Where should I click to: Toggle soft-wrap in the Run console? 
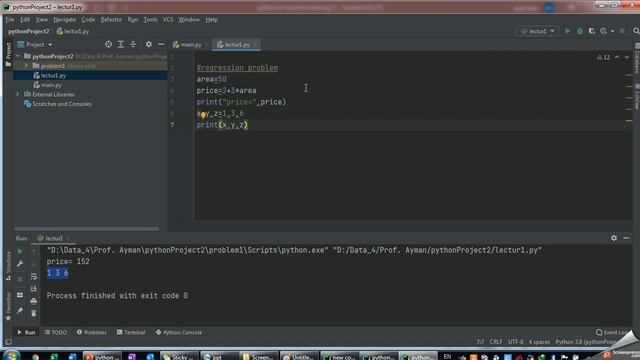[33, 277]
